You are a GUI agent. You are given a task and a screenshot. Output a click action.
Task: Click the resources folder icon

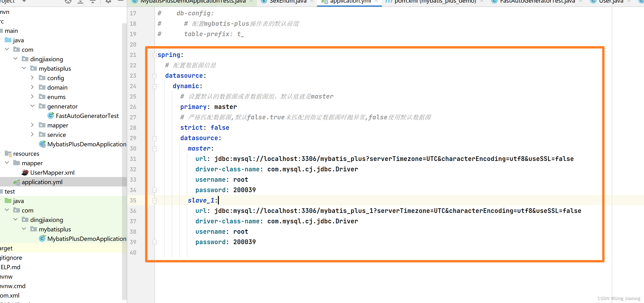pos(8,154)
